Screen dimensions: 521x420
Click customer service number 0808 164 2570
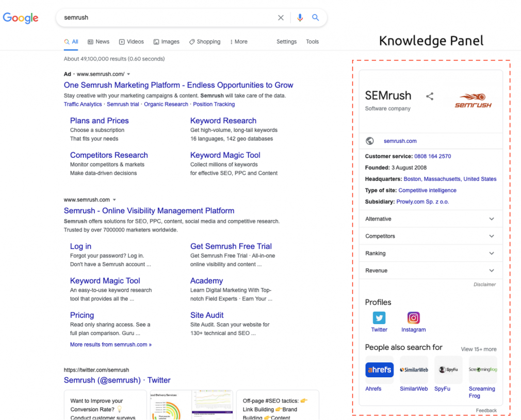coord(433,156)
